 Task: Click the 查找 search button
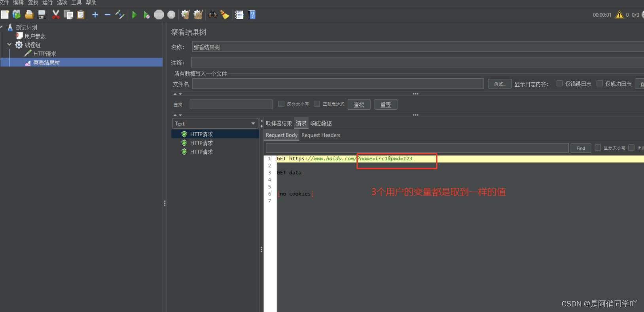coord(359,105)
